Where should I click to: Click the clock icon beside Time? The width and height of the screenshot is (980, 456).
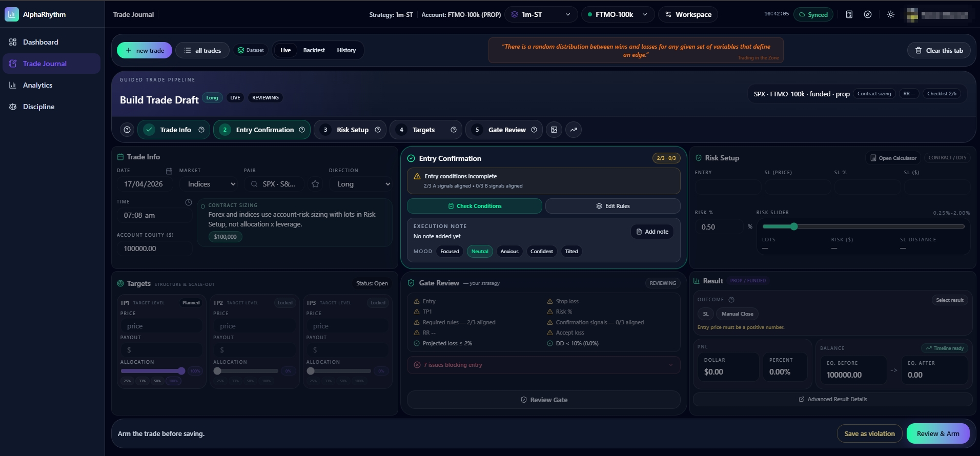[189, 202]
